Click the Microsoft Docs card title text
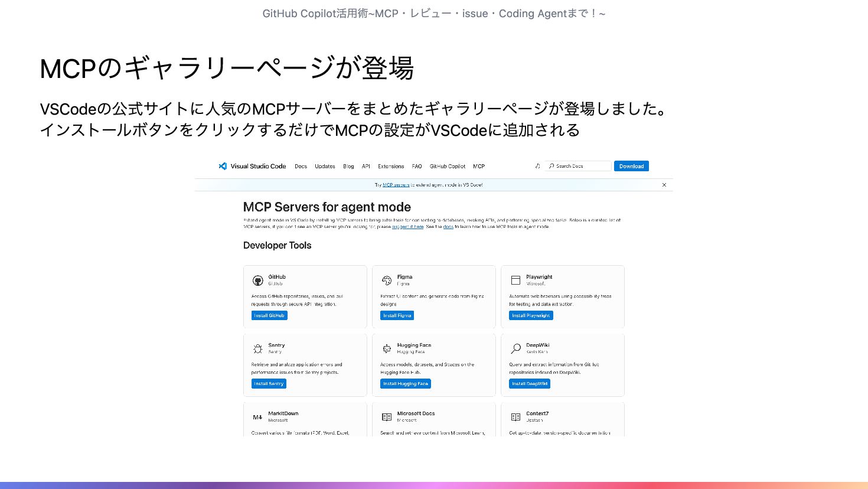Viewport: 868px width, 489px height. pyautogui.click(x=416, y=413)
